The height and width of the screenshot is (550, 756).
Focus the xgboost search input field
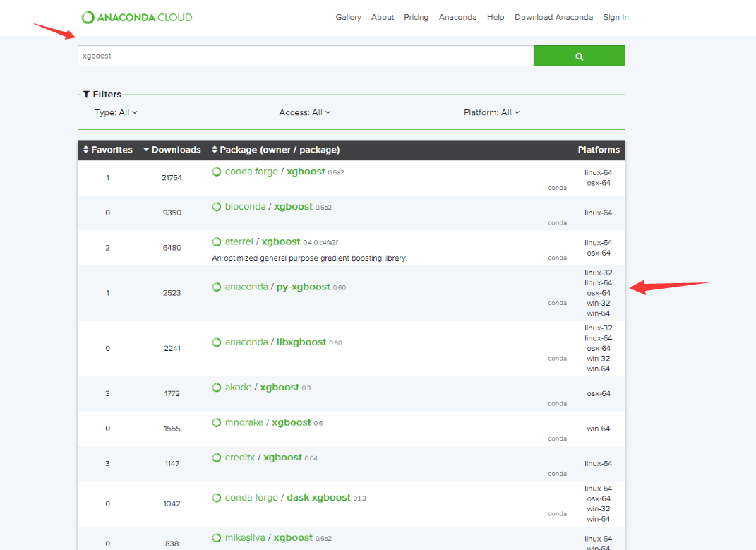pyautogui.click(x=306, y=56)
